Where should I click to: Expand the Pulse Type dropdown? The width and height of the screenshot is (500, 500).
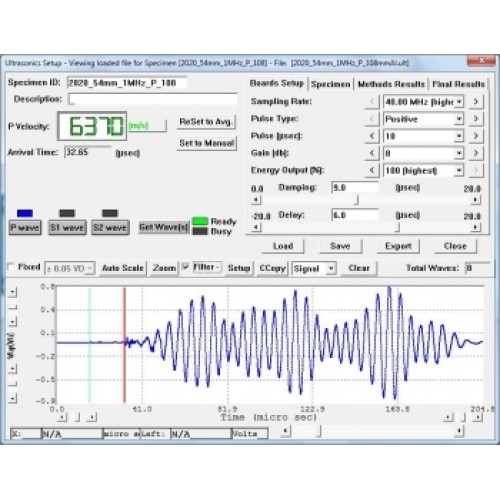(459, 119)
